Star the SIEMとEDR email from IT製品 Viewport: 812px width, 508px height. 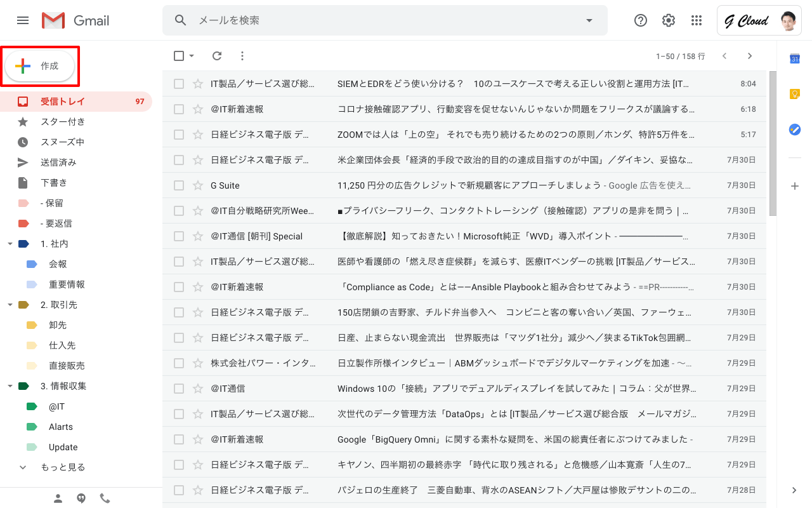[198, 84]
